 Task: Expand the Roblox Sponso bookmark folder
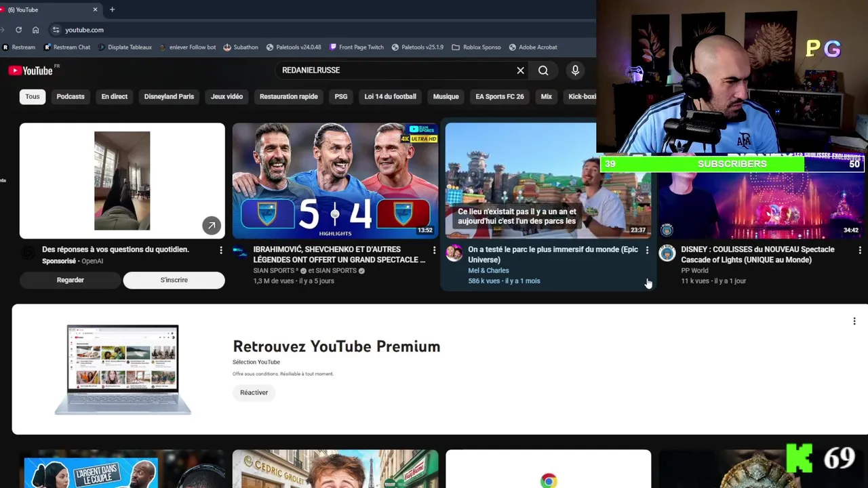[x=476, y=47]
